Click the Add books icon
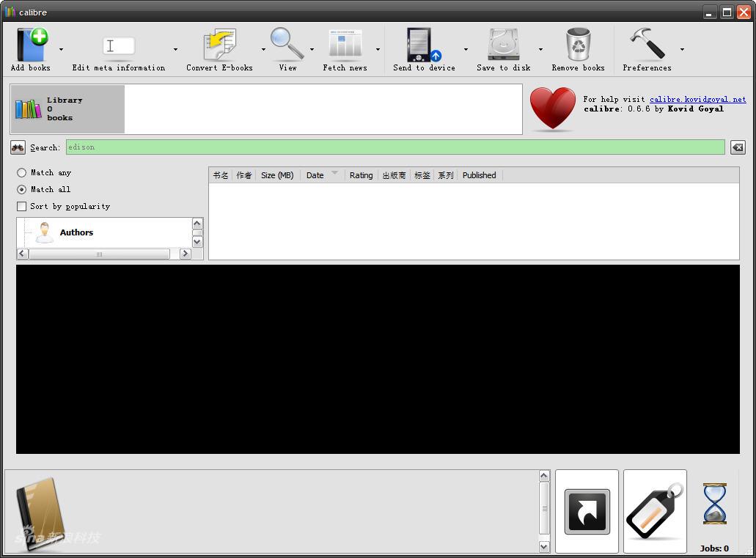Viewport: 756px width, 558px height. pos(31,45)
